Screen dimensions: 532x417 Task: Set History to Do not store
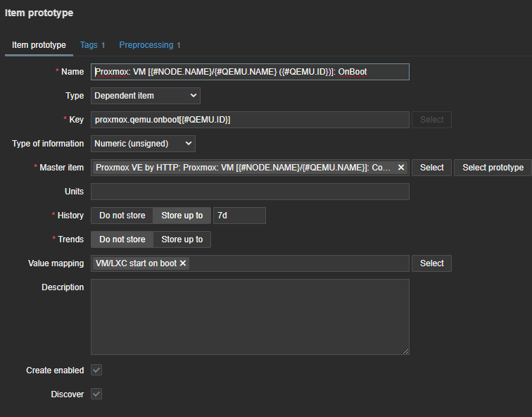point(122,216)
